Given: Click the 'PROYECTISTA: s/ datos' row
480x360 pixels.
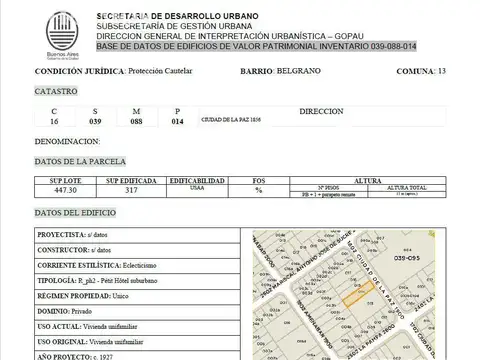Looking at the screenshot, I should [137, 235].
